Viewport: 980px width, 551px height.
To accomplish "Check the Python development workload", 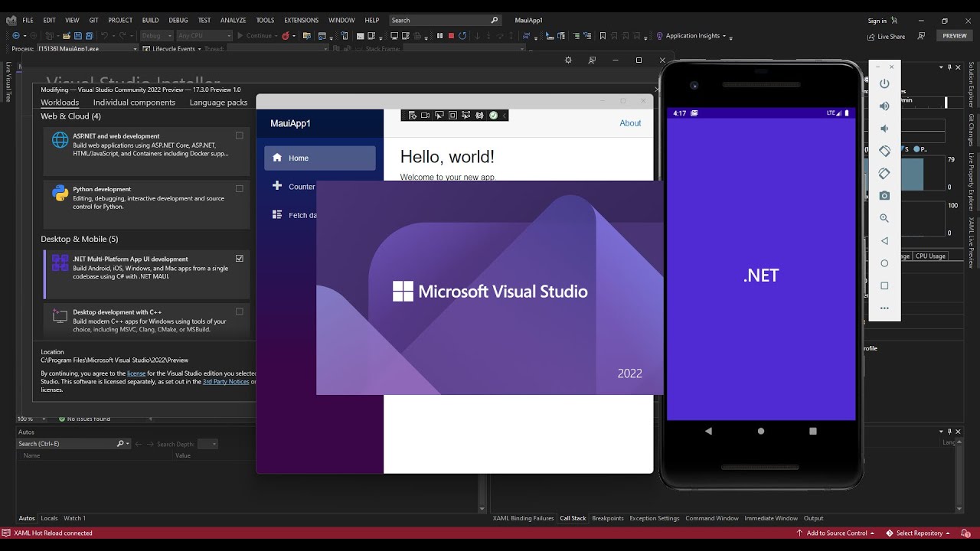I will tap(240, 188).
